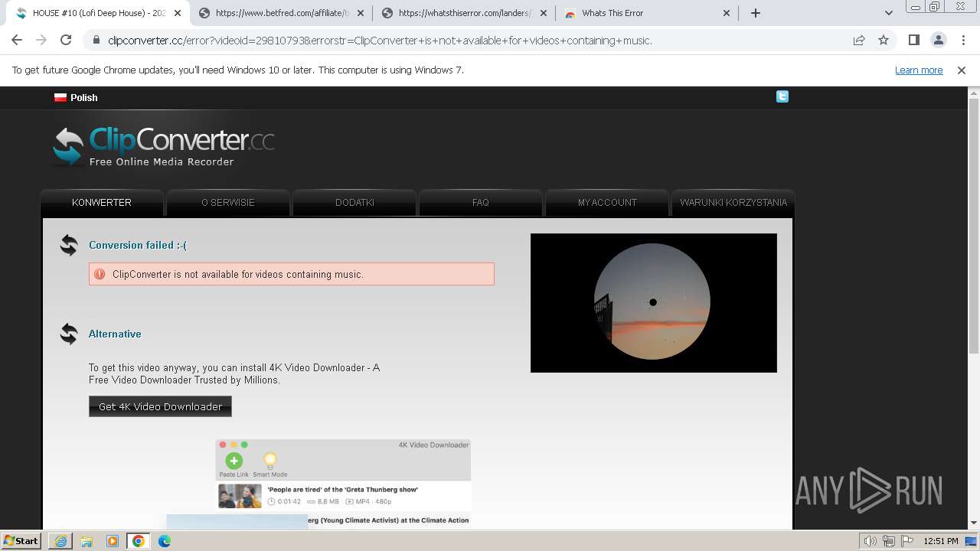Open the O SERWISIE navigation tab
Image resolution: width=980 pixels, height=551 pixels.
(x=228, y=202)
